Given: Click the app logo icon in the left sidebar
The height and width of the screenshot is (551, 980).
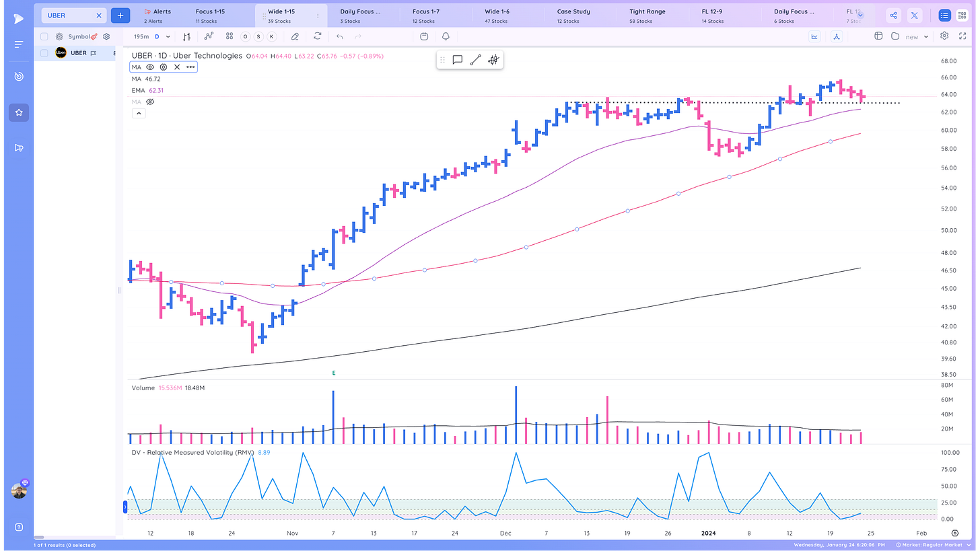Looking at the screenshot, I should [18, 18].
